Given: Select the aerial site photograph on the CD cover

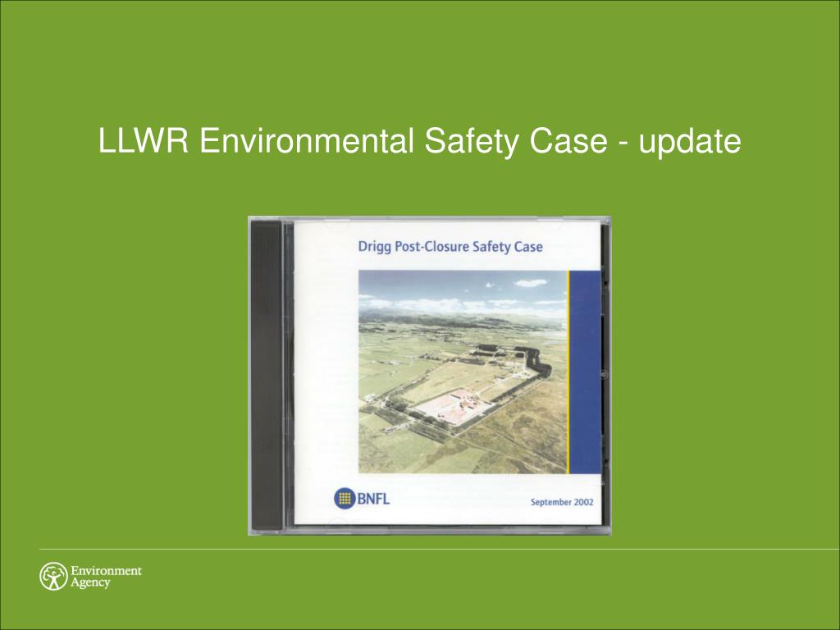Looking at the screenshot, I should [x=463, y=372].
